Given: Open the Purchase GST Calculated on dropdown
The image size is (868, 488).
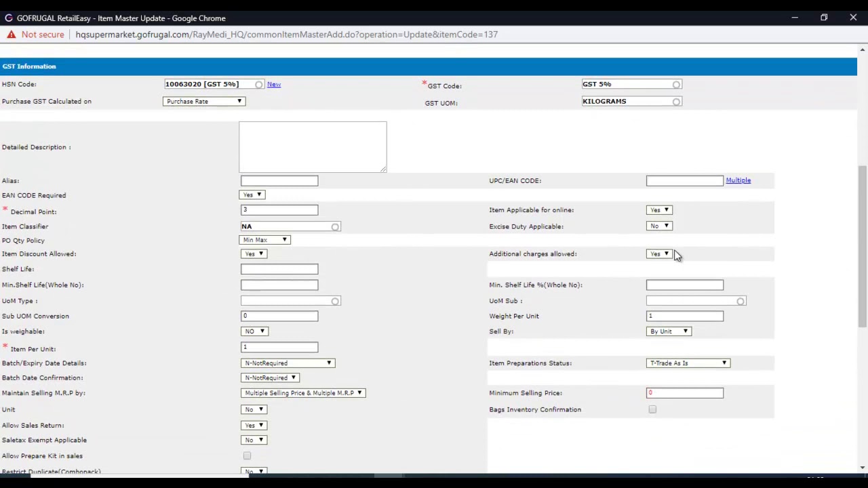Looking at the screenshot, I should (203, 102).
